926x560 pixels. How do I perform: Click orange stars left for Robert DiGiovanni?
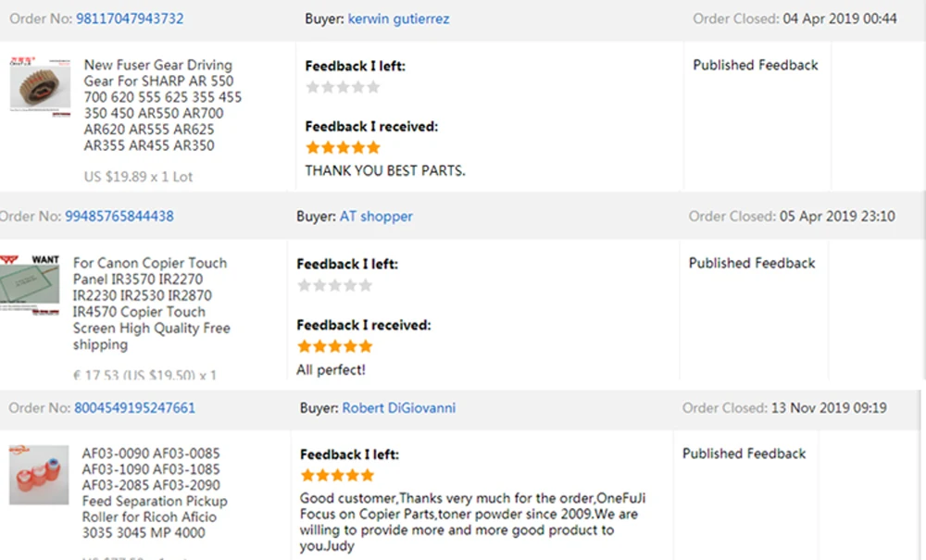tap(337, 476)
